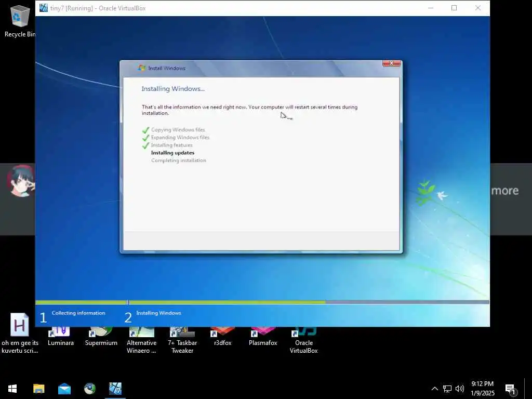This screenshot has height=399, width=532.
Task: Open the Oracle VirtualBox desktop shortcut
Action: pos(303,340)
